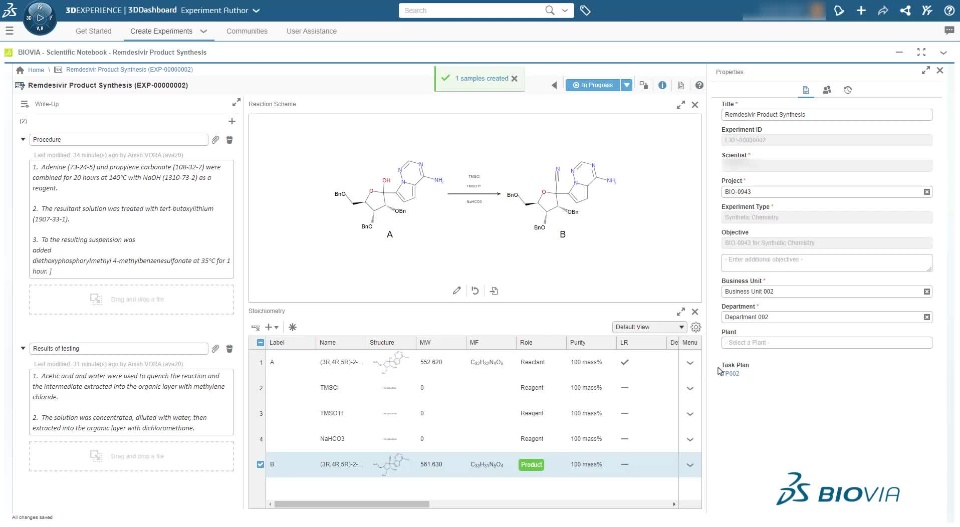Screen dimensions: 960x527
Task: Open the row menu for NaHCO3
Action: click(x=690, y=439)
